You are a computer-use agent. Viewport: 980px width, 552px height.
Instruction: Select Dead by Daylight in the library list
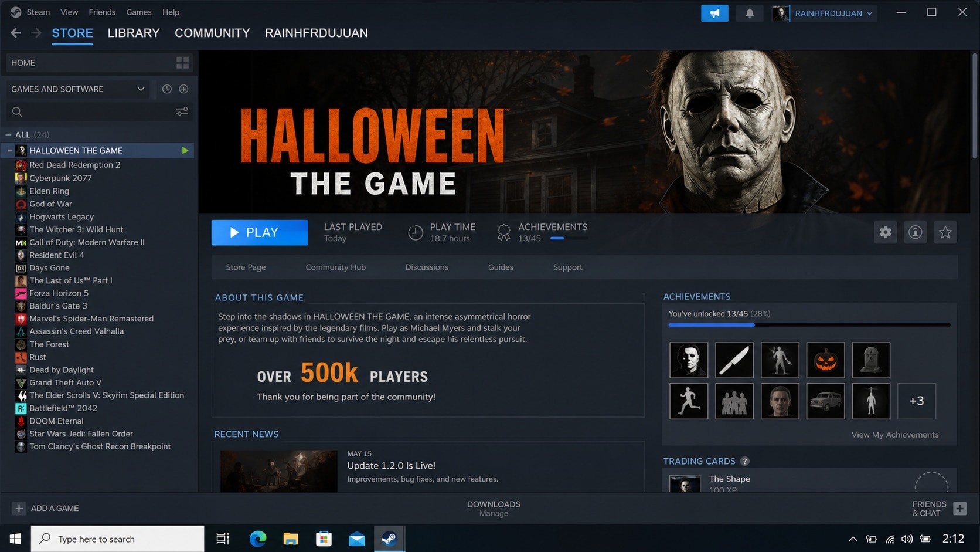tap(62, 370)
